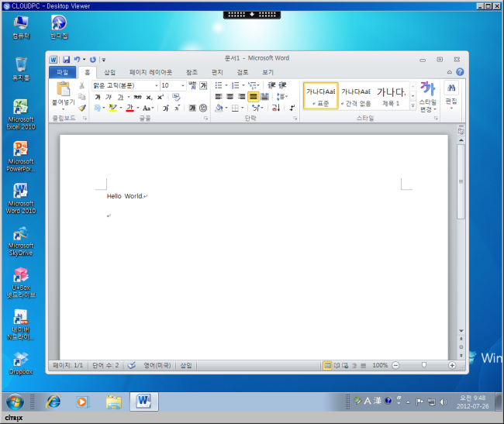Click the Shrink Font icon

point(177,109)
